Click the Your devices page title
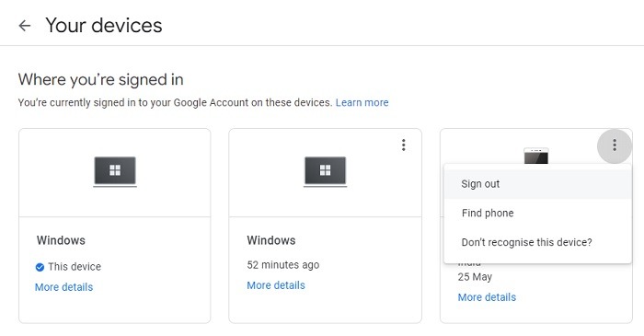The image size is (644, 336). click(104, 26)
